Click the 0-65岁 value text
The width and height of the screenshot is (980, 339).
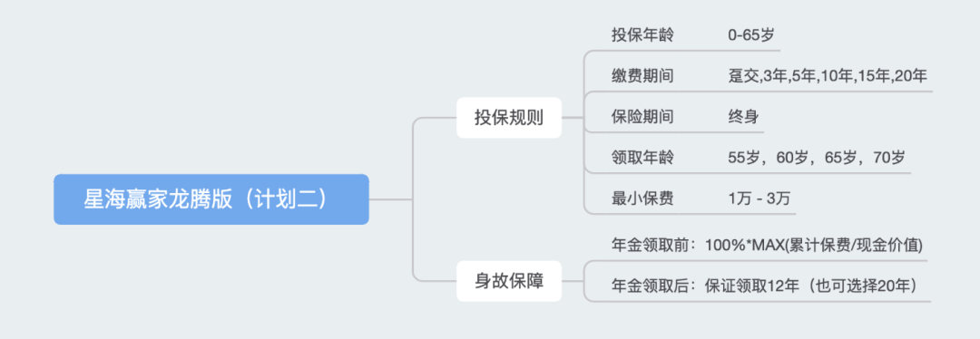750,35
